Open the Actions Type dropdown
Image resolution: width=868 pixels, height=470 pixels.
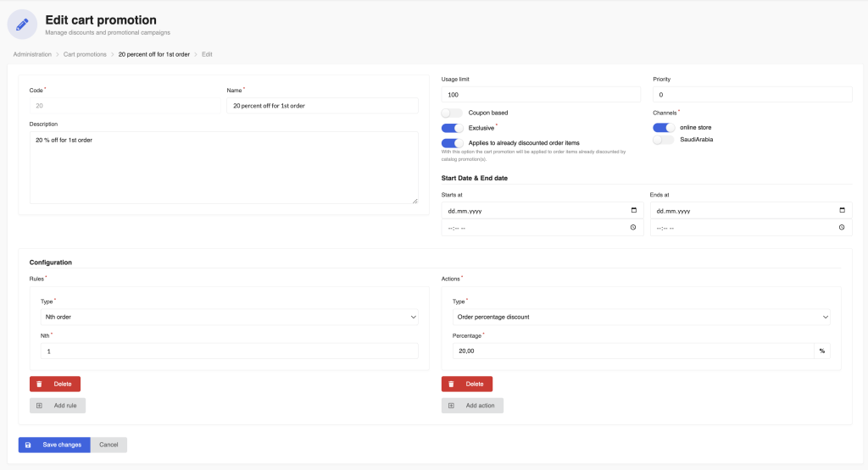tap(641, 317)
